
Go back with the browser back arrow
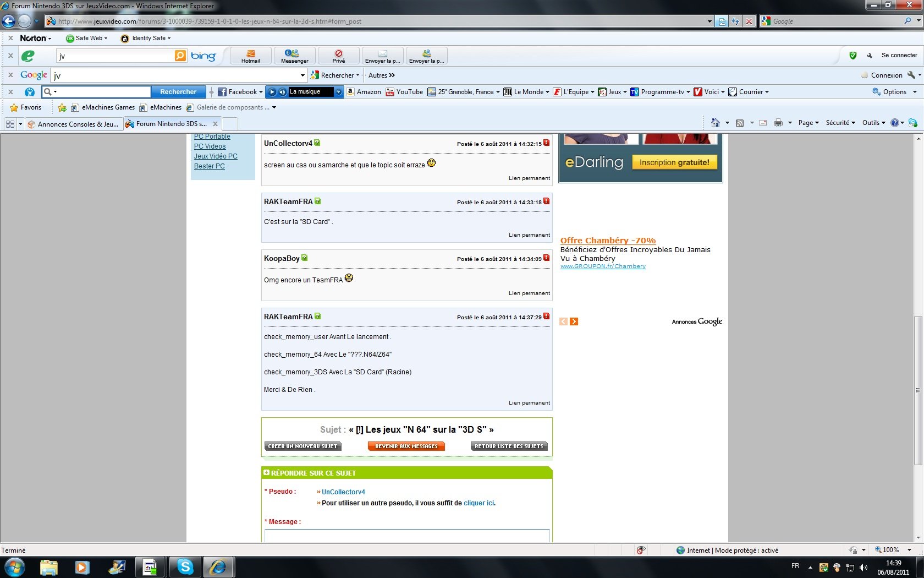tap(9, 21)
